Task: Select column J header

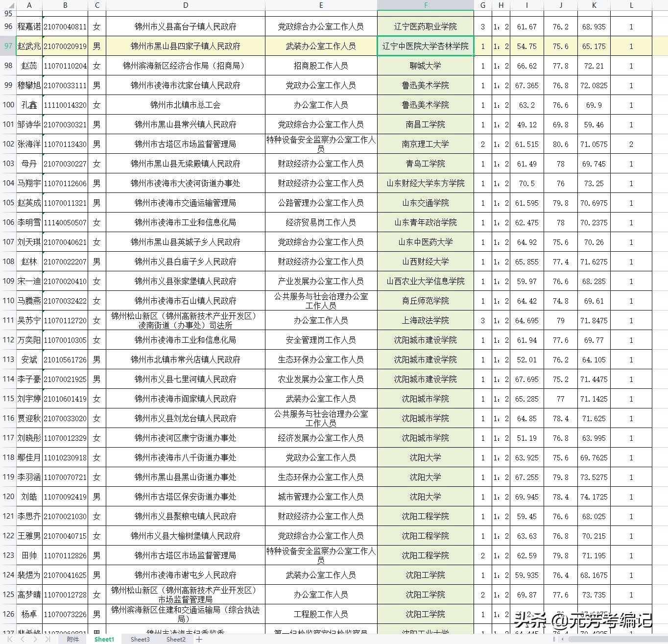Action: [561, 5]
